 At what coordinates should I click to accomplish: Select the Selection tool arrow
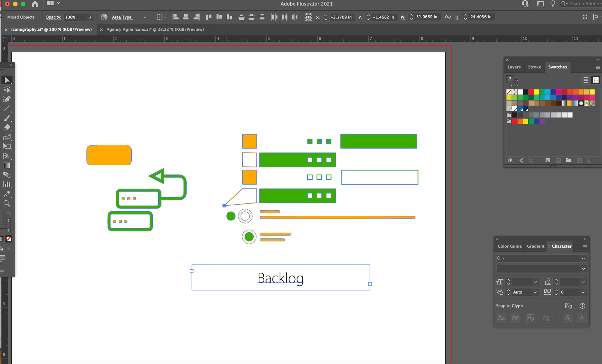point(7,80)
